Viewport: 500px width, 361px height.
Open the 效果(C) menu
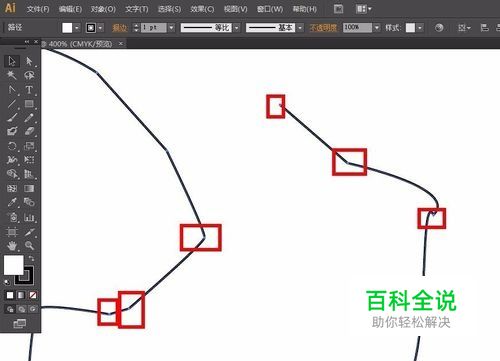pos(202,9)
